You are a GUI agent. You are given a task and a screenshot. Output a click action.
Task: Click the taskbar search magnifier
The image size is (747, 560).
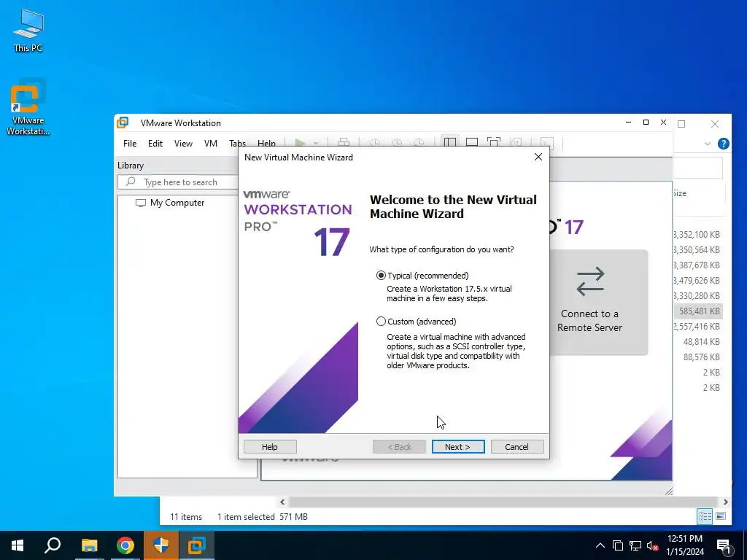(x=53, y=545)
